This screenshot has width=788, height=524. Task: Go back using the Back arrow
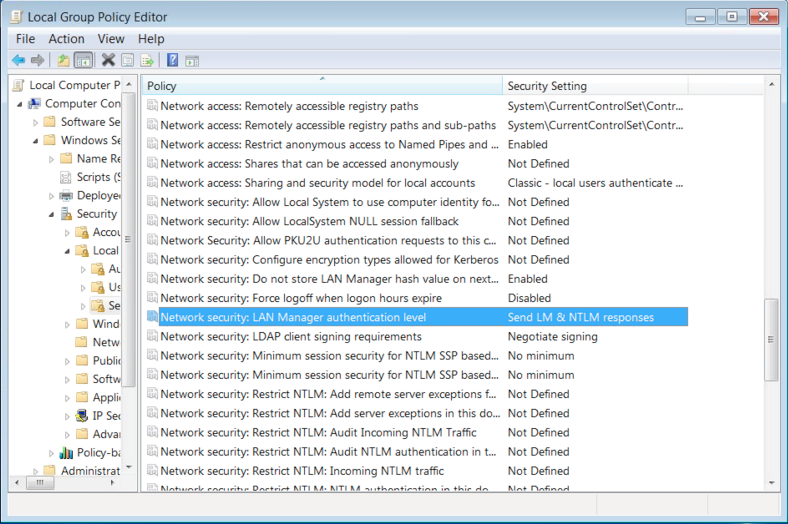(19, 61)
